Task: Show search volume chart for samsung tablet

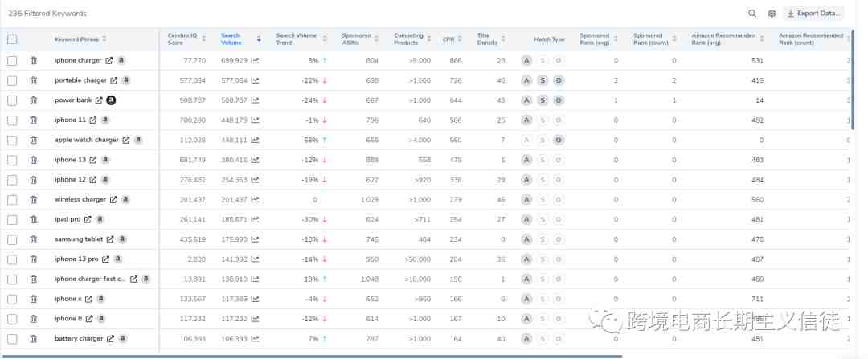Action: point(255,239)
